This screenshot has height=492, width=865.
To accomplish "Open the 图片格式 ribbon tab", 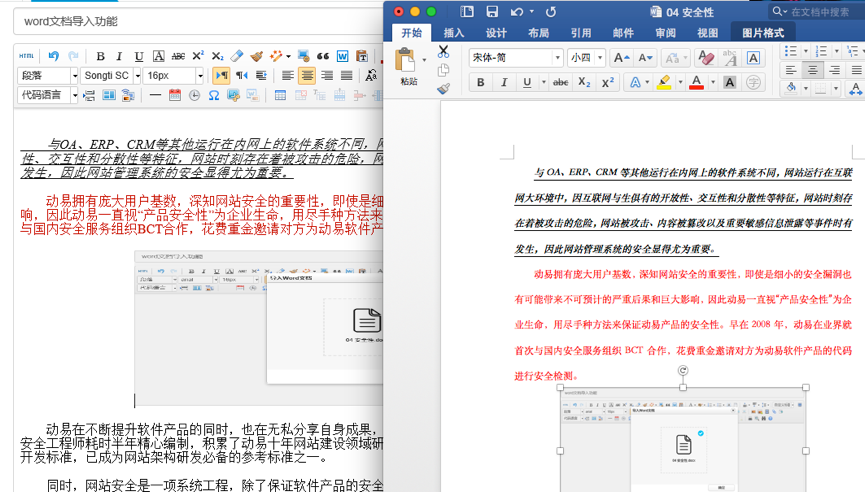I will (763, 33).
